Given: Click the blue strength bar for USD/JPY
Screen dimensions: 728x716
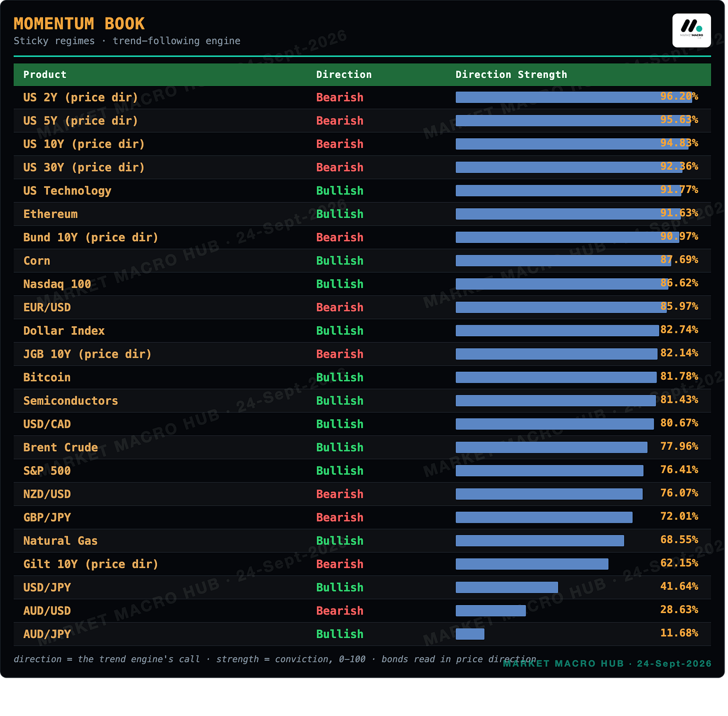Looking at the screenshot, I should coord(507,587).
